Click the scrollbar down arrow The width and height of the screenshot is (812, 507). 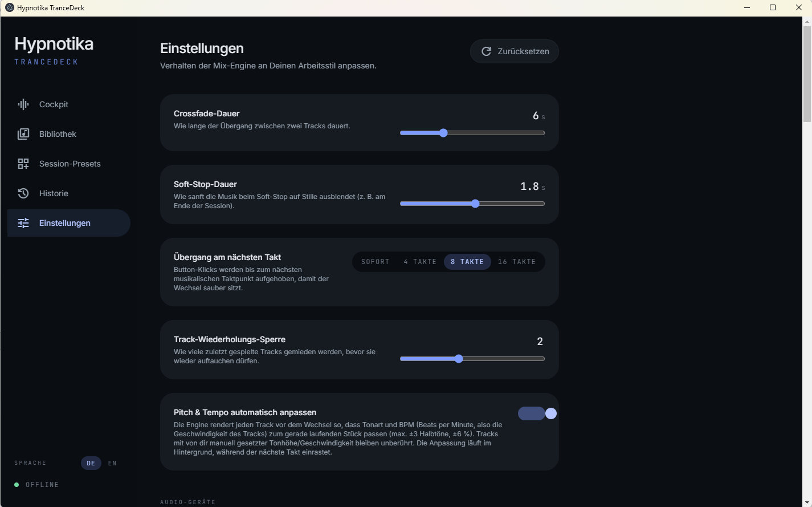[x=807, y=502]
